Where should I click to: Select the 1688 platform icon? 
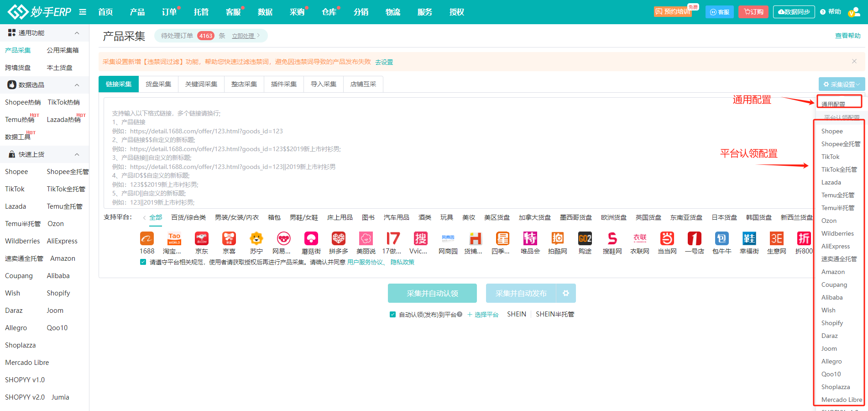[x=147, y=238]
